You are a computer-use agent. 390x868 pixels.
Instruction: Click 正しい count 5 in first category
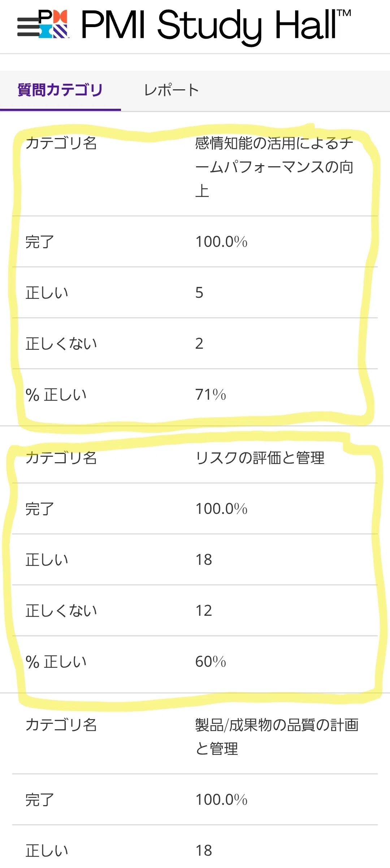click(x=199, y=293)
